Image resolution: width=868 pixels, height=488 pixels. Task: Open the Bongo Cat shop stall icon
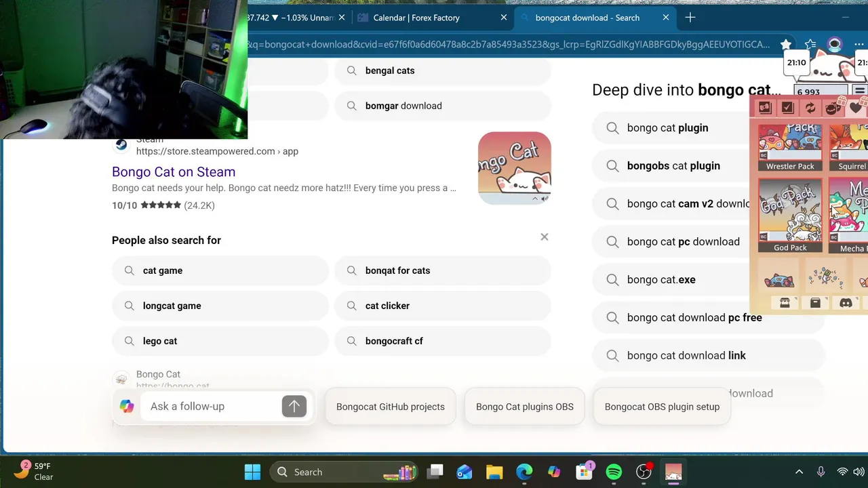[785, 303]
